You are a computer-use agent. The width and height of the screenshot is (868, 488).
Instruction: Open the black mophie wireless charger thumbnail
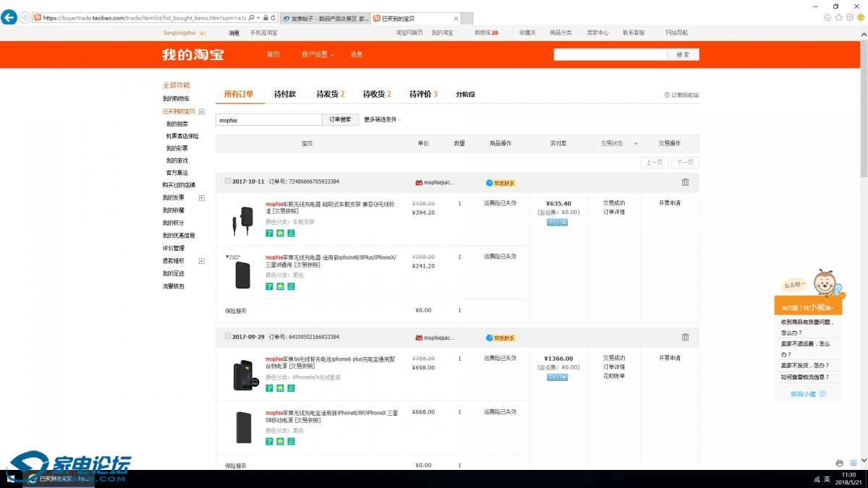(x=242, y=273)
